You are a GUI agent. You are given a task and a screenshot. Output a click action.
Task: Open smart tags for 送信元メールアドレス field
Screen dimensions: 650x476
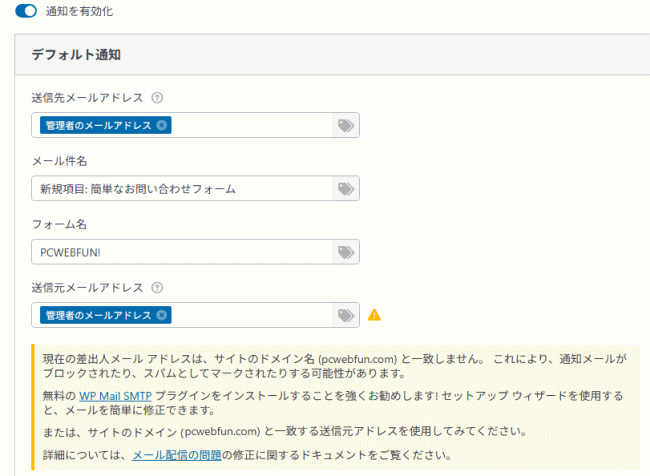pyautogui.click(x=345, y=315)
